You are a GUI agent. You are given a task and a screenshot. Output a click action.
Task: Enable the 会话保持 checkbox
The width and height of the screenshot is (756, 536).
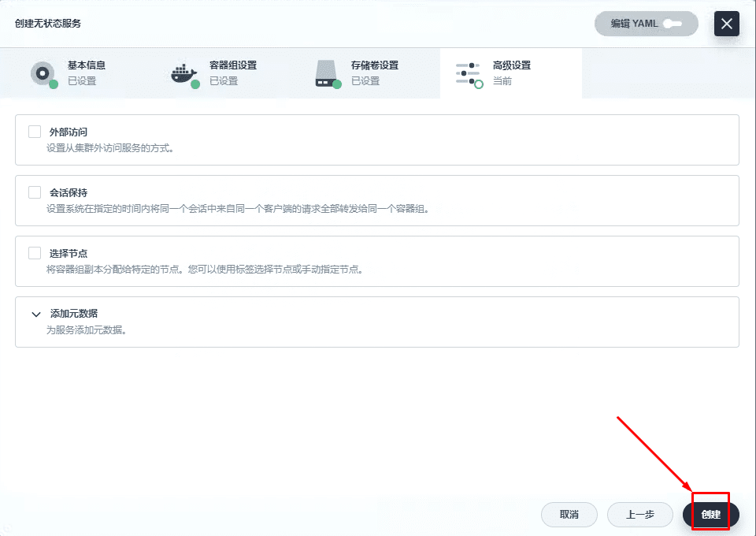point(35,192)
